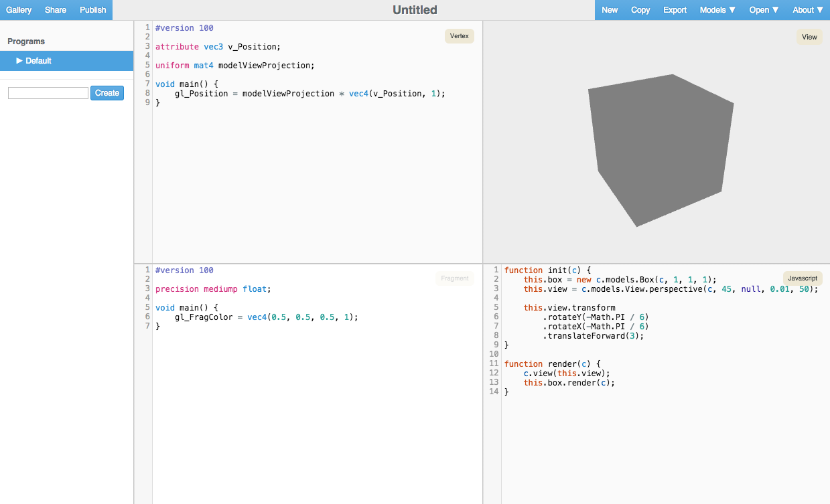Click 'void main() {' in vertex shader
The height and width of the screenshot is (504, 830).
[x=187, y=84]
